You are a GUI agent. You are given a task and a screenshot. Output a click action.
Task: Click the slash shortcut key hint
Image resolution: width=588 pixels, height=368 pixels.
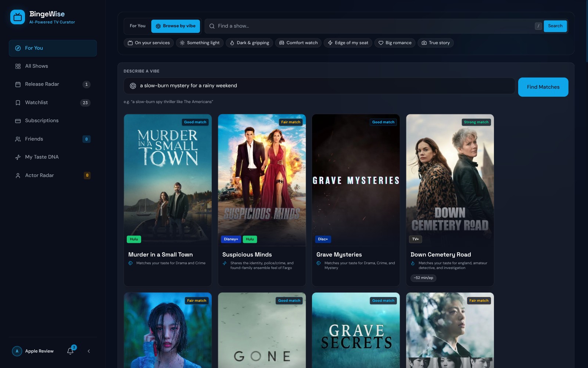tap(538, 26)
